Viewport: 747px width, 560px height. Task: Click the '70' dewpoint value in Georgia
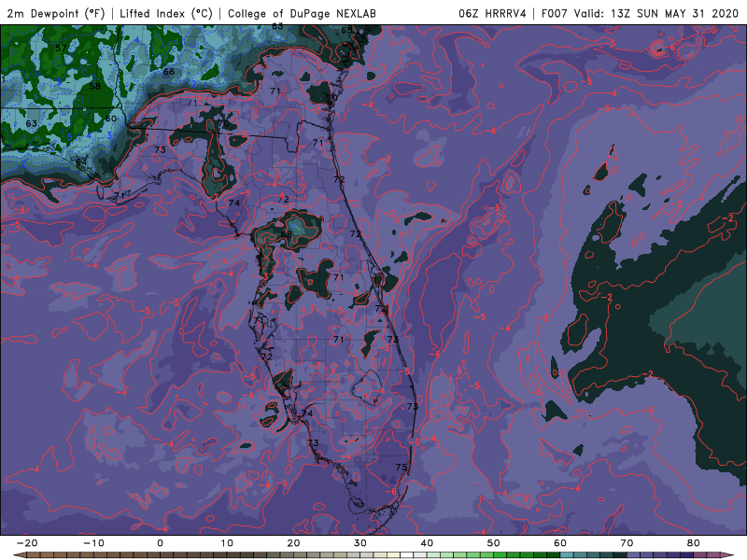coord(223,123)
